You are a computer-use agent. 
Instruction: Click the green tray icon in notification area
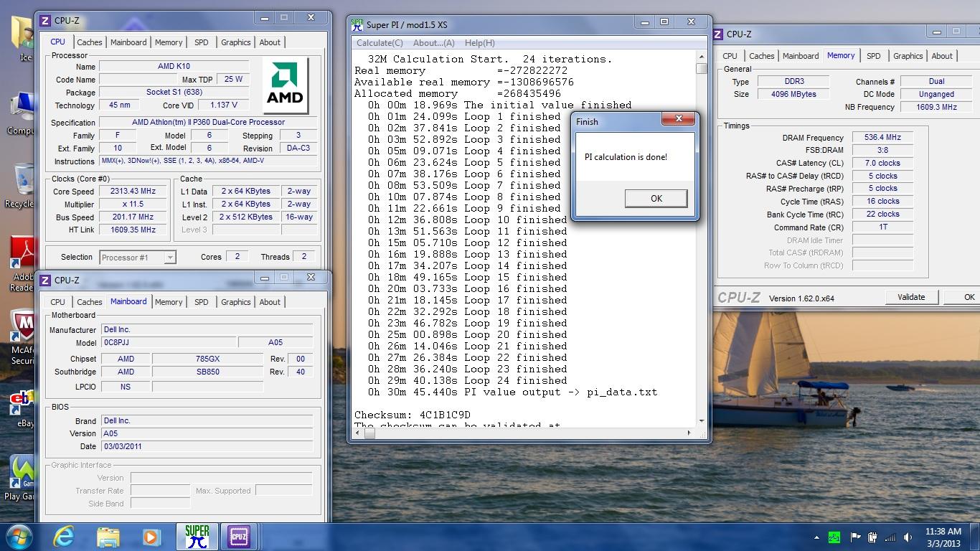(x=834, y=537)
